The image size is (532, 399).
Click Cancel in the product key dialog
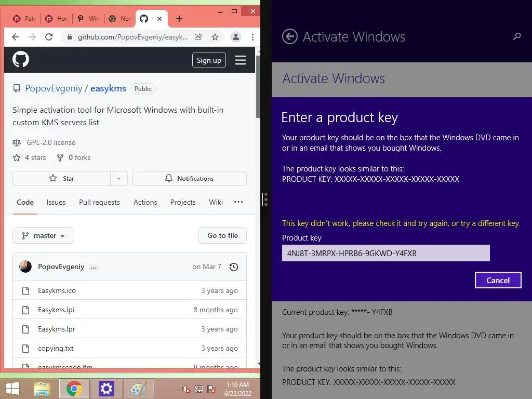click(498, 280)
